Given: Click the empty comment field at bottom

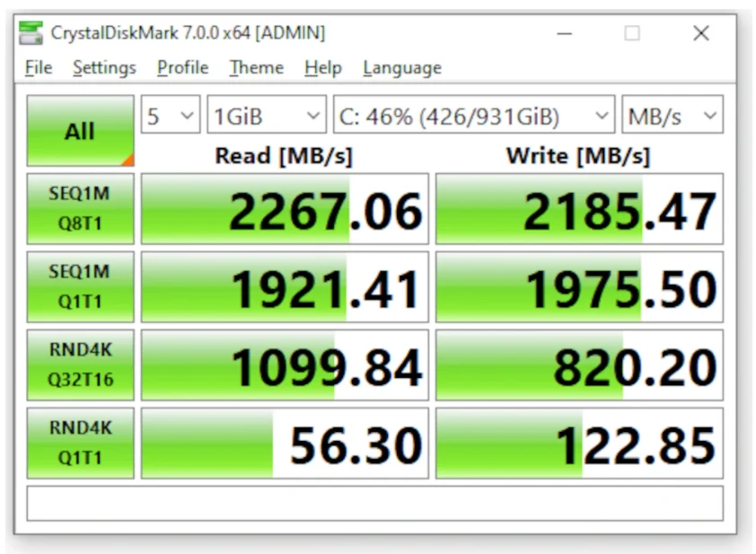Looking at the screenshot, I should [375, 504].
